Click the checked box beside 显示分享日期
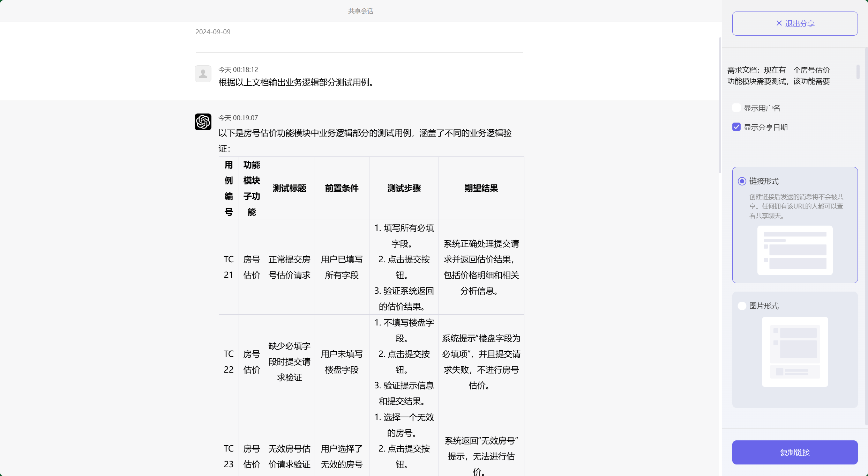868x476 pixels. click(x=736, y=127)
